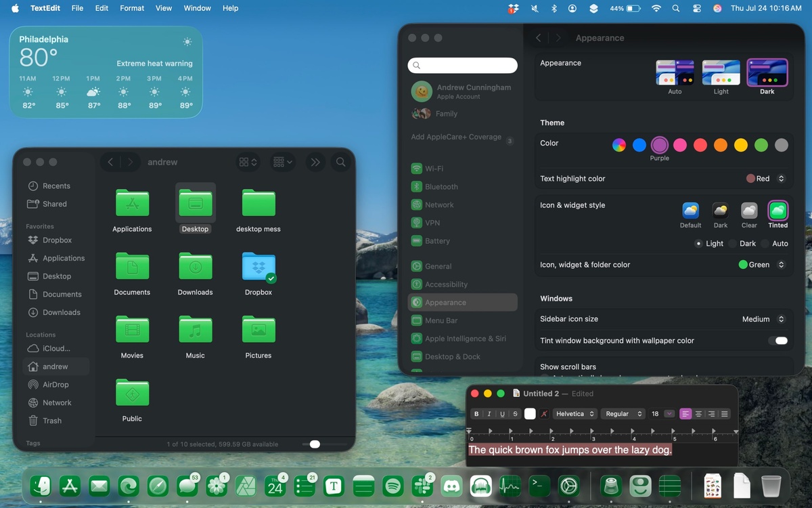This screenshot has width=812, height=508.
Task: Toggle bold formatting in TextEdit toolbar
Action: pos(476,414)
